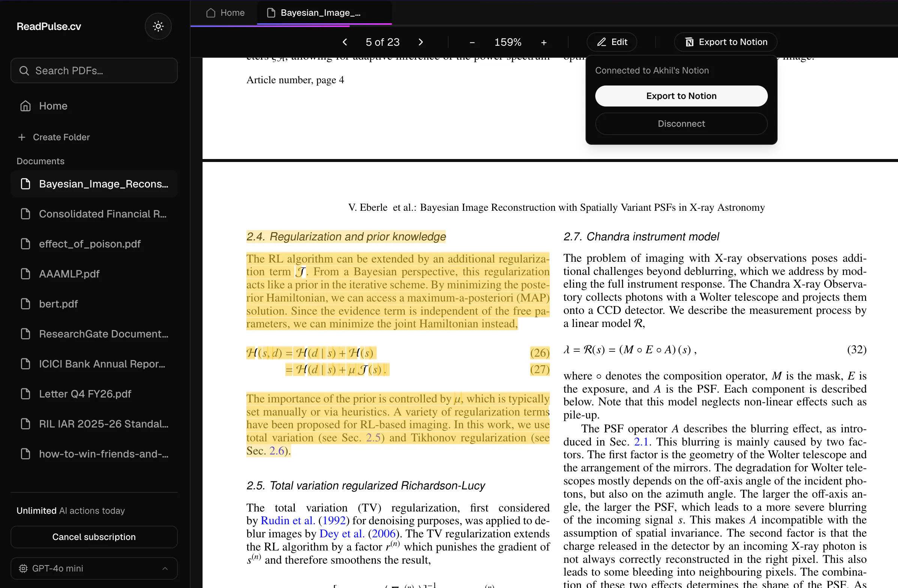Follow the Rudin et al. citation link
898x588 pixels.
[288, 520]
